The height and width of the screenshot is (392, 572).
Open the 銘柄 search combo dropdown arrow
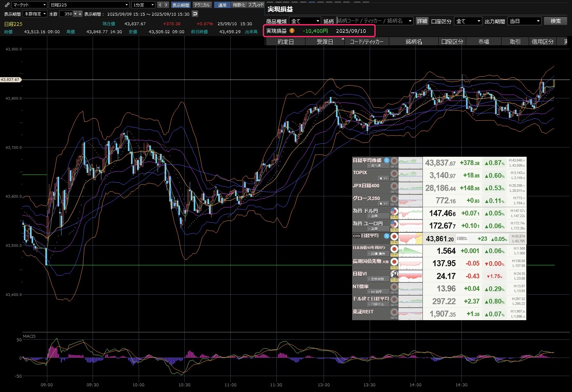(410, 21)
